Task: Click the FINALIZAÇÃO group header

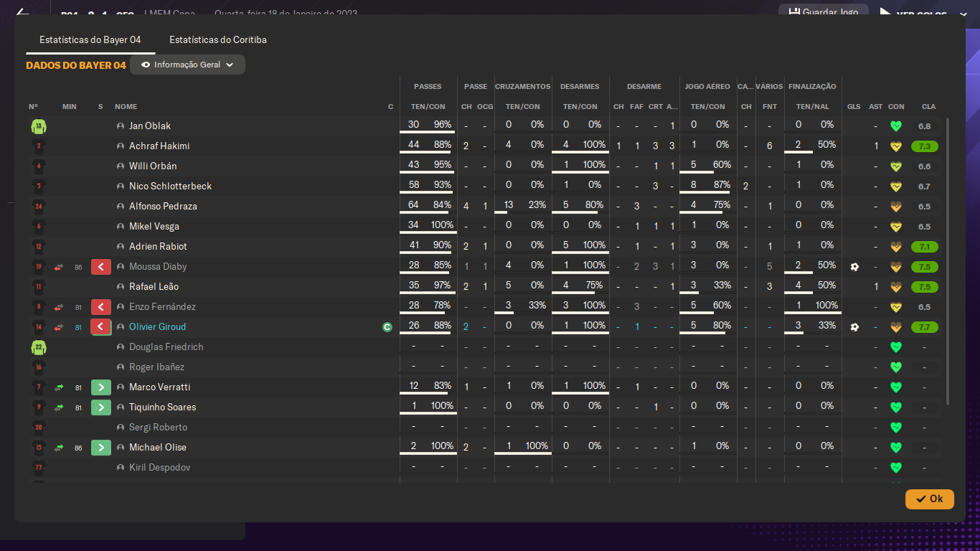Action: tap(812, 86)
